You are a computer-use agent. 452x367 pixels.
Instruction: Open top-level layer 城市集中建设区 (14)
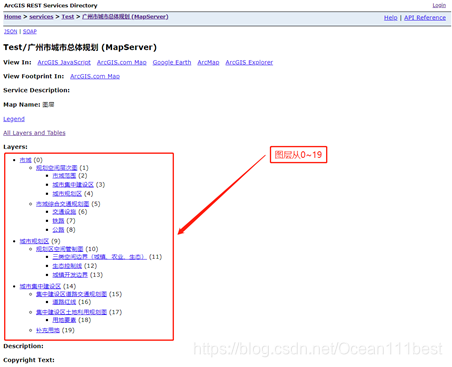[40, 286]
